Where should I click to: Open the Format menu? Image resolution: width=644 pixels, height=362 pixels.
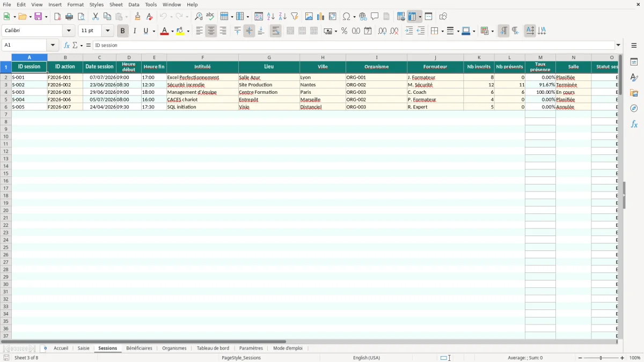click(75, 4)
